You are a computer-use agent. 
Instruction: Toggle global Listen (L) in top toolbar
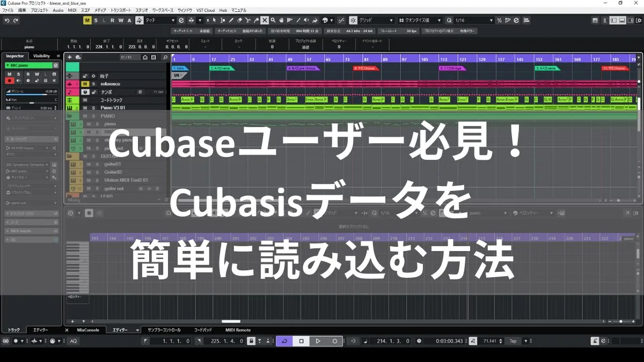click(x=104, y=20)
